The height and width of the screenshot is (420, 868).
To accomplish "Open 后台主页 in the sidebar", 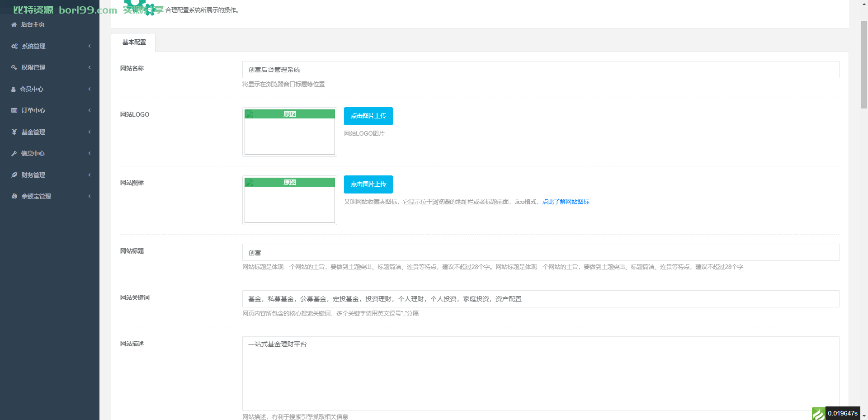I will tap(50, 24).
